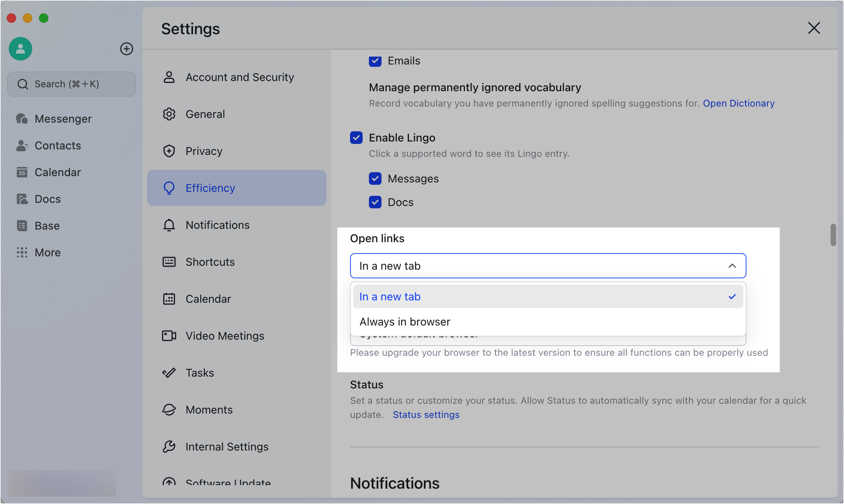Select Always in browser option
Viewport: 844px width, 504px height.
point(405,321)
